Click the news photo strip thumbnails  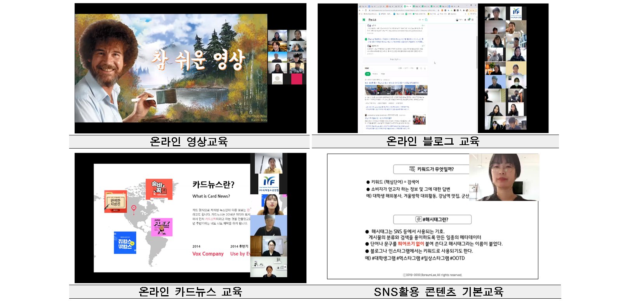click(x=396, y=90)
